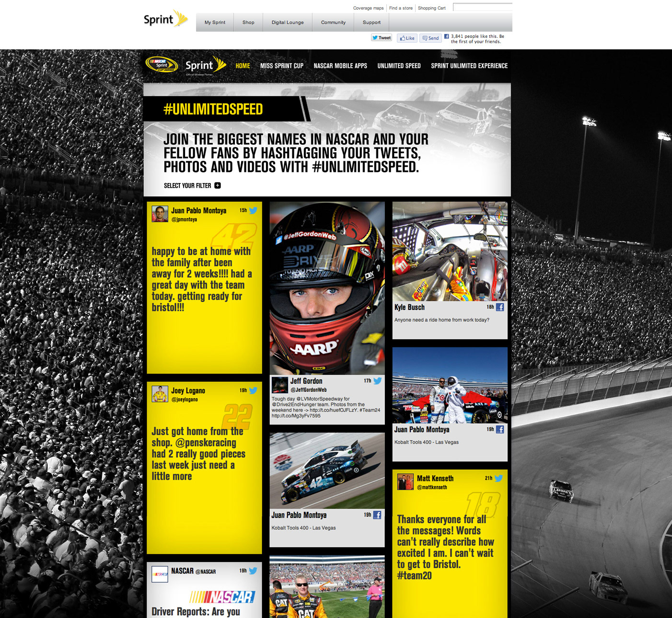Open Kyle Busch's car interior photo
672x618 pixels.
(x=450, y=251)
